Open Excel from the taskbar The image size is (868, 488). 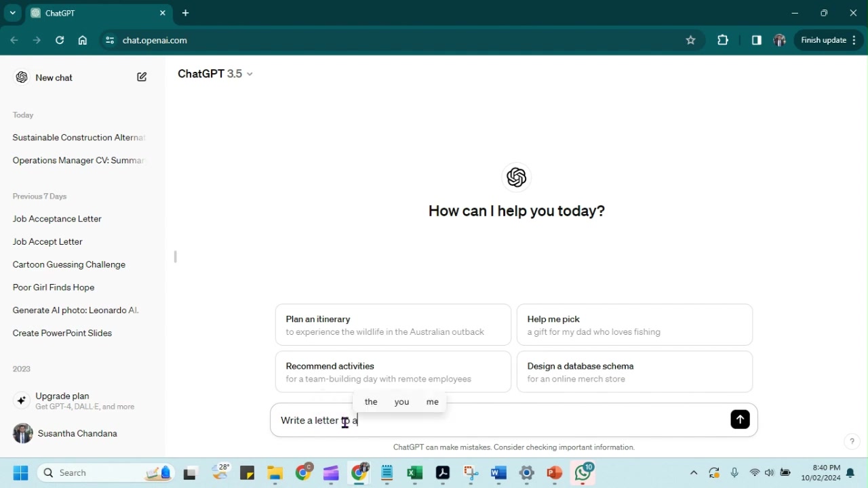point(415,472)
